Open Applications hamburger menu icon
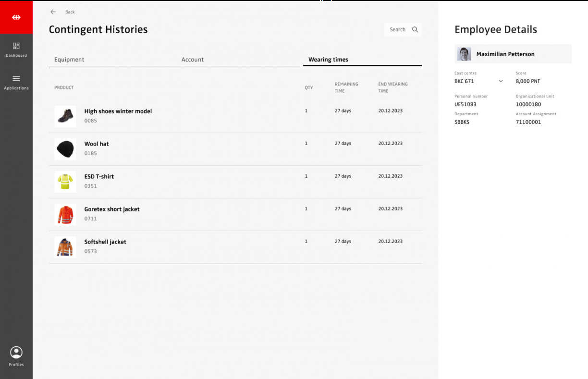This screenshot has width=588, height=379. (16, 79)
